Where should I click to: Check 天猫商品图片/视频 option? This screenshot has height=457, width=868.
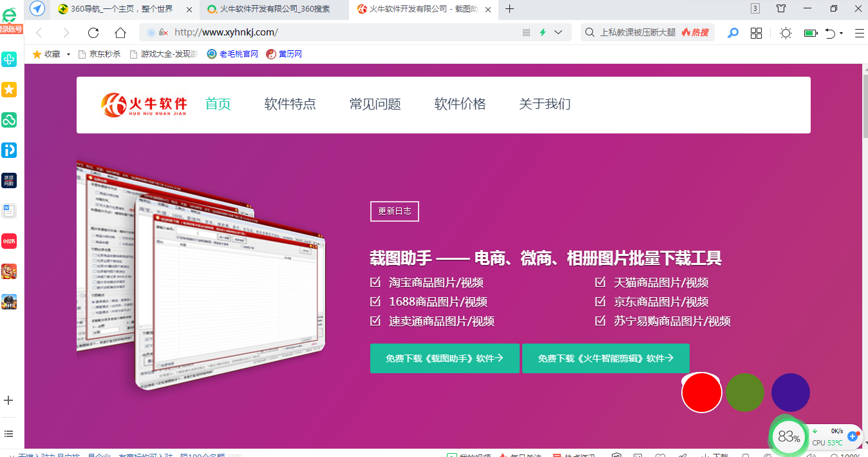point(598,282)
